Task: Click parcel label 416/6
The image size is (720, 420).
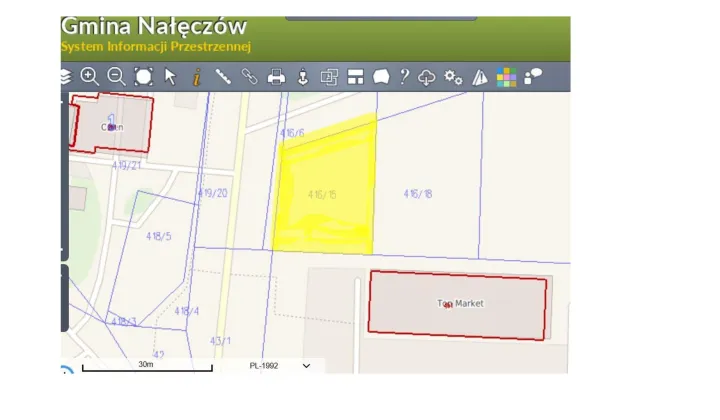Action: coord(292,133)
